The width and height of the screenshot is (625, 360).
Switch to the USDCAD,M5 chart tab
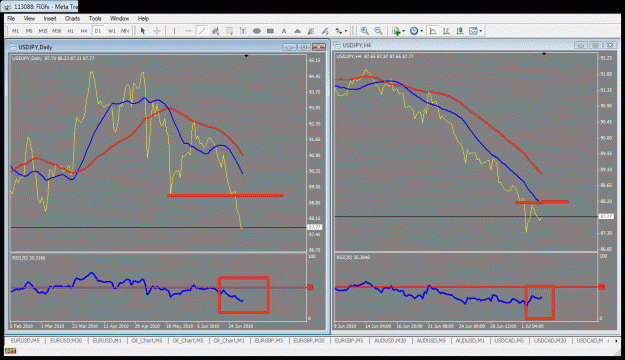pyautogui.click(x=509, y=340)
